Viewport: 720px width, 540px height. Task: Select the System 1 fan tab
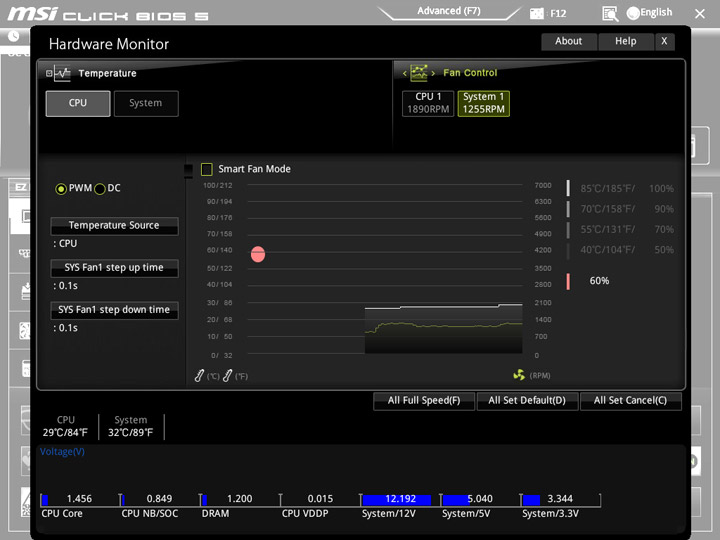tap(484, 103)
